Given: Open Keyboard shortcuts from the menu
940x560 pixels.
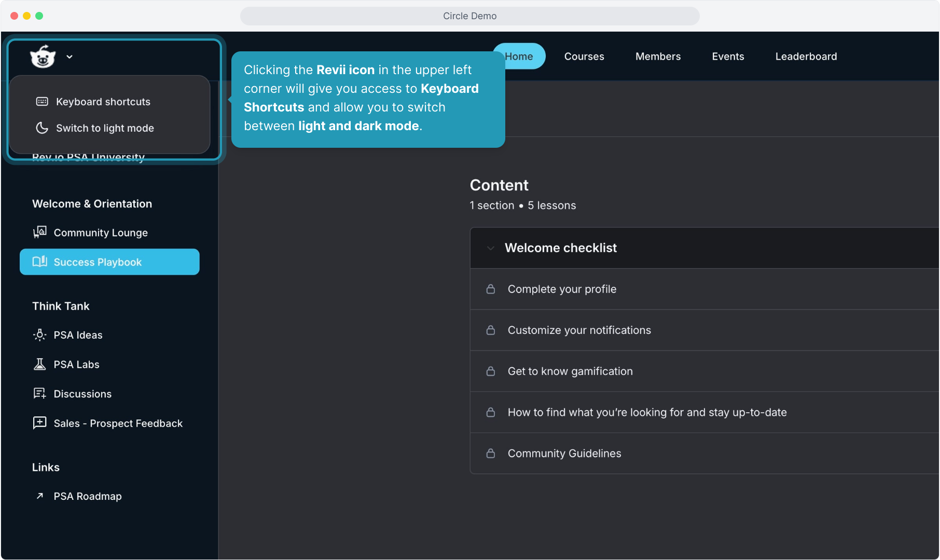Looking at the screenshot, I should pyautogui.click(x=103, y=102).
